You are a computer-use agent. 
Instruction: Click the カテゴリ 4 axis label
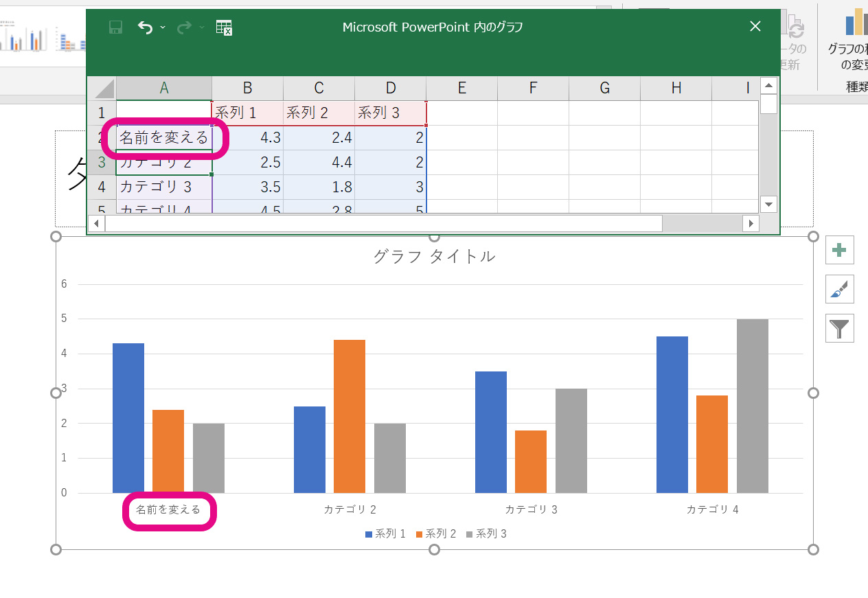click(x=713, y=509)
